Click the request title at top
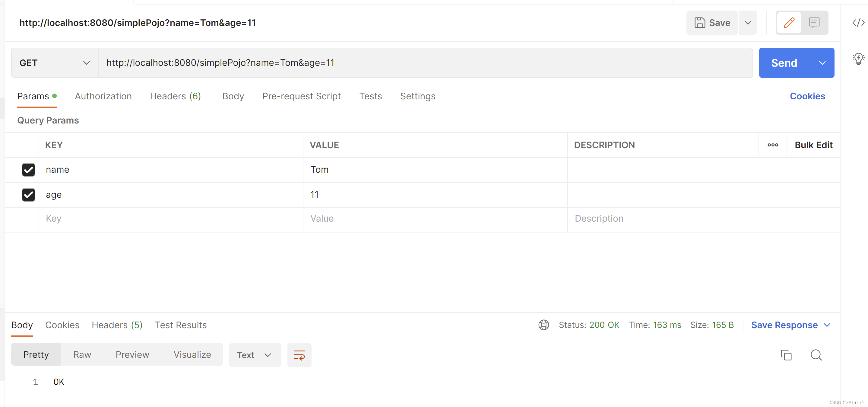Image resolution: width=868 pixels, height=407 pixels. (138, 23)
